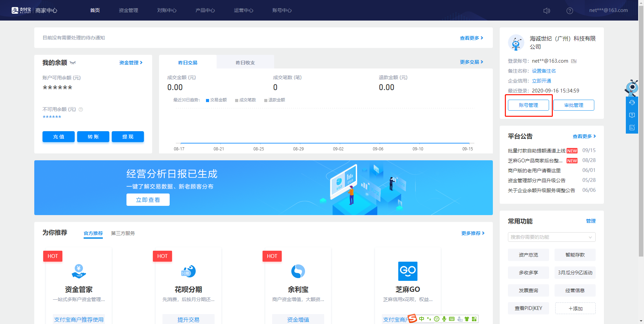Viewport: 644px width, 324px height.
Task: Click the 审批管理 button
Action: (574, 105)
